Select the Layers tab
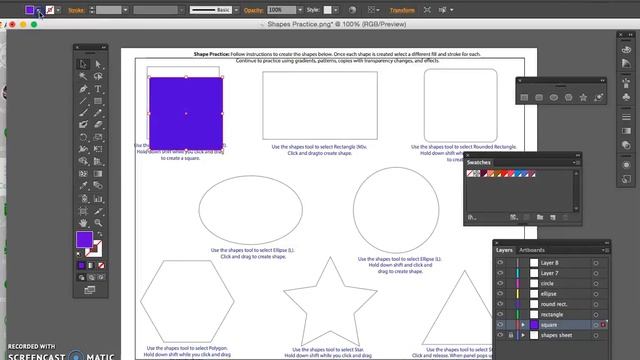The height and width of the screenshot is (360, 640). click(x=504, y=250)
